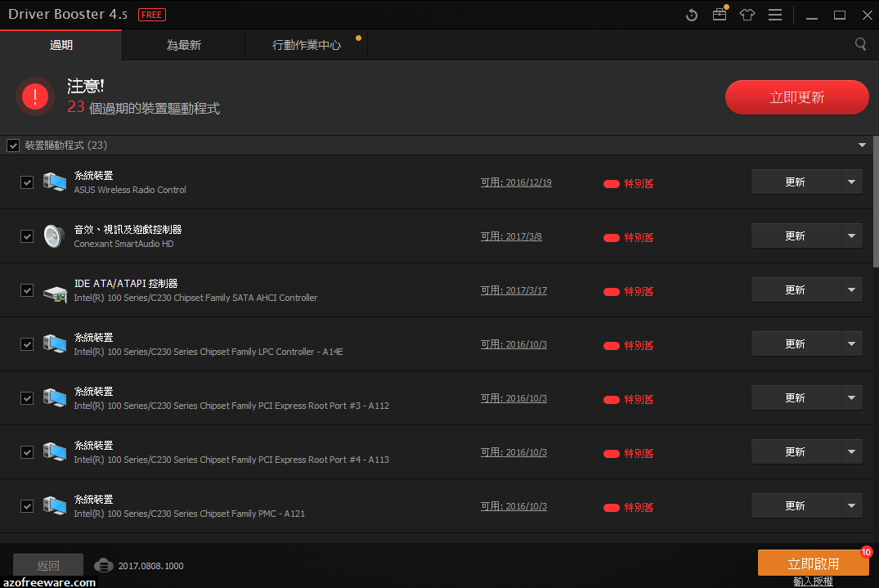Collapse the 裝置驅動程式 group arrow

(x=862, y=146)
